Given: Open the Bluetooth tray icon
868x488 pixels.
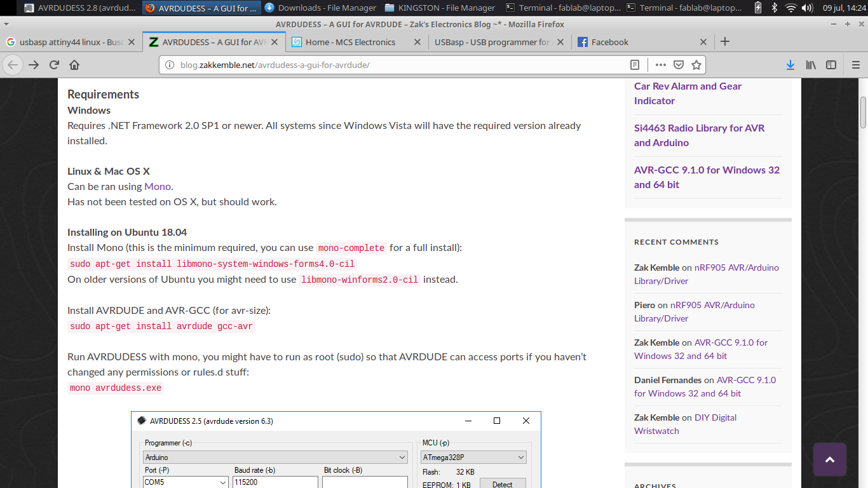Looking at the screenshot, I should pyautogui.click(x=775, y=8).
